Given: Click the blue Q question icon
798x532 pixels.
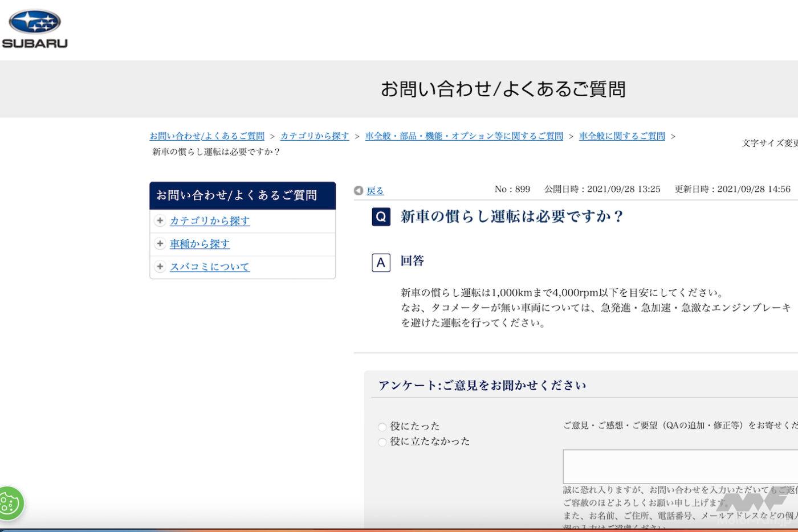Looking at the screenshot, I should [x=381, y=217].
